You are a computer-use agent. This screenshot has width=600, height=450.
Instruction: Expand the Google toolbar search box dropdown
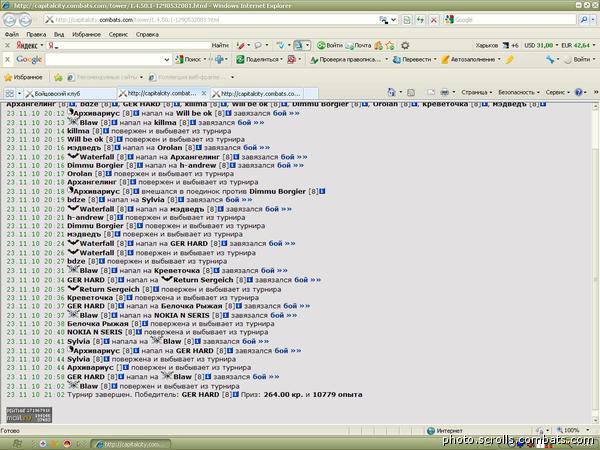pos(166,59)
